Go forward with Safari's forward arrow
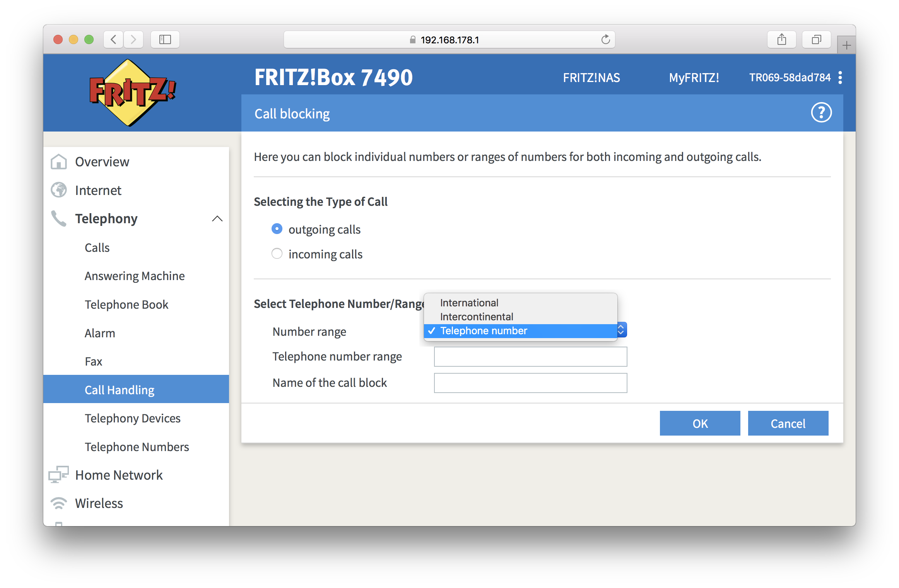This screenshot has height=588, width=899. pyautogui.click(x=133, y=39)
